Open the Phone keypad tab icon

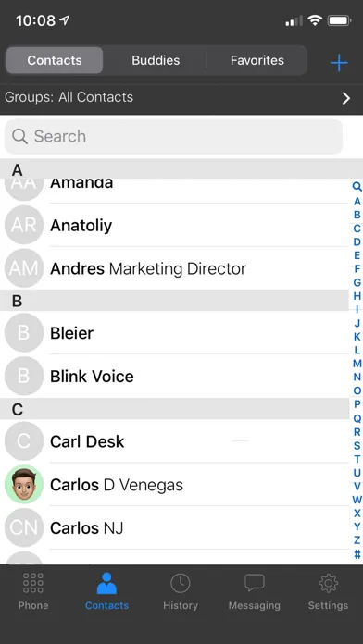(33, 583)
